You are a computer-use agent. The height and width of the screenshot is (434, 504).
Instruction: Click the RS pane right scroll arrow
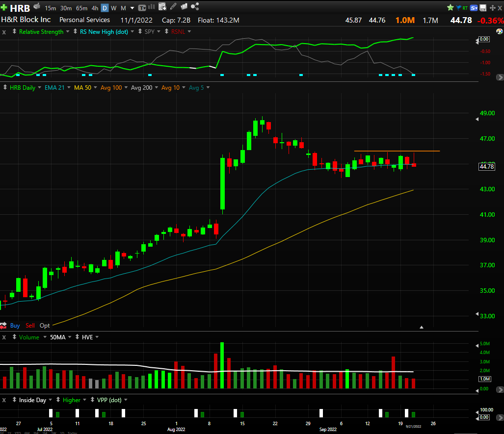coord(500,77)
